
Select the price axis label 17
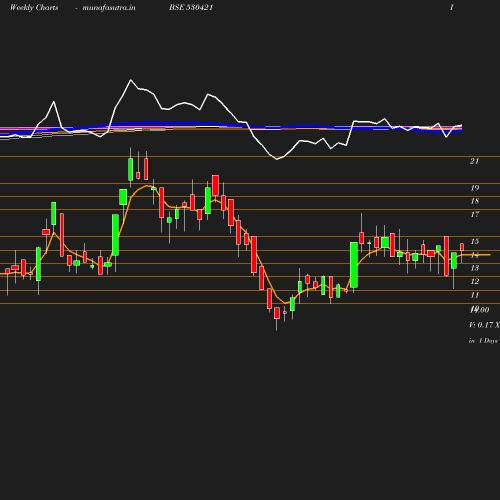[475, 214]
